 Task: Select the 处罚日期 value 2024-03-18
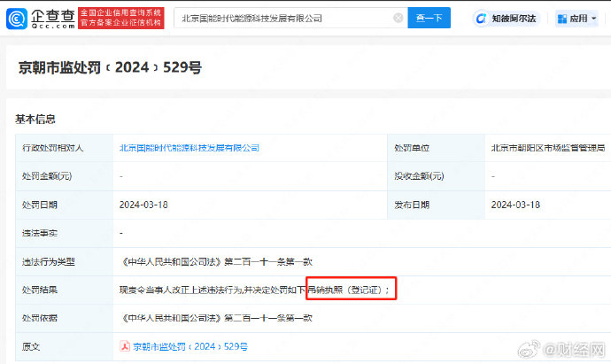[x=143, y=205]
